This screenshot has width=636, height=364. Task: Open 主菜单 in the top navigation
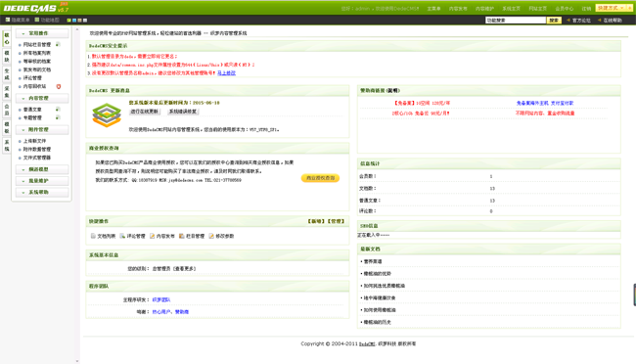pos(433,9)
